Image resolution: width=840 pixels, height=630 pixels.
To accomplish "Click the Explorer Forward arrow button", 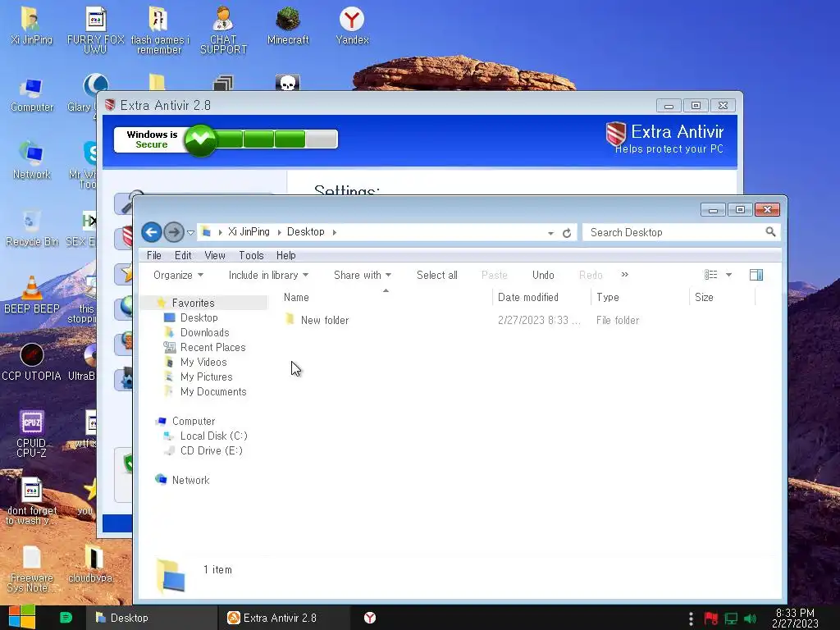I will point(174,232).
